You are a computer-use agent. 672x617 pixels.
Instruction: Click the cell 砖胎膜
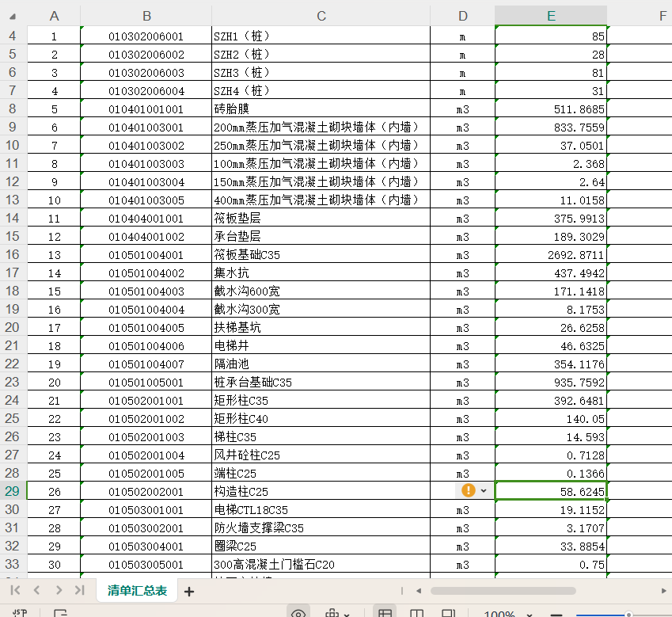point(321,109)
